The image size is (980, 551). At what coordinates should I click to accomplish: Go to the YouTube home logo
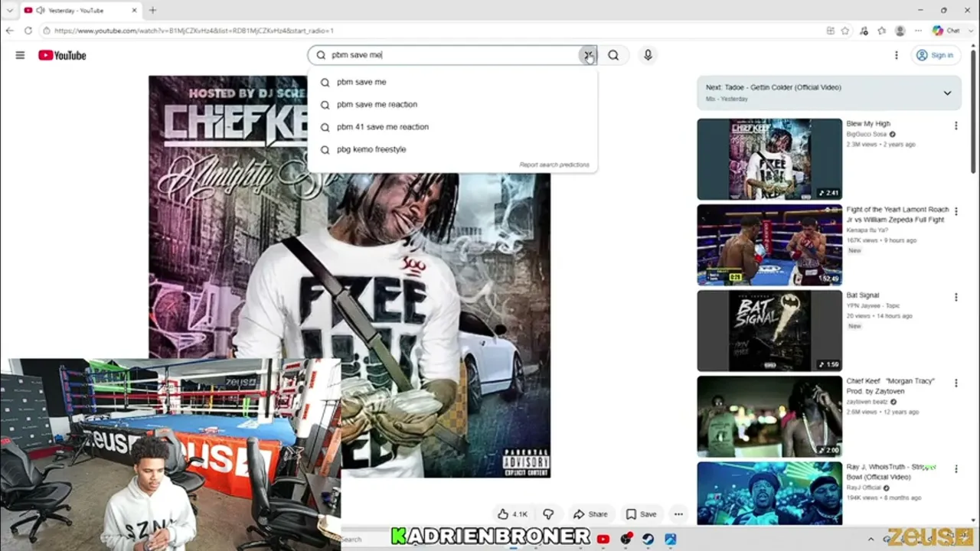(62, 55)
